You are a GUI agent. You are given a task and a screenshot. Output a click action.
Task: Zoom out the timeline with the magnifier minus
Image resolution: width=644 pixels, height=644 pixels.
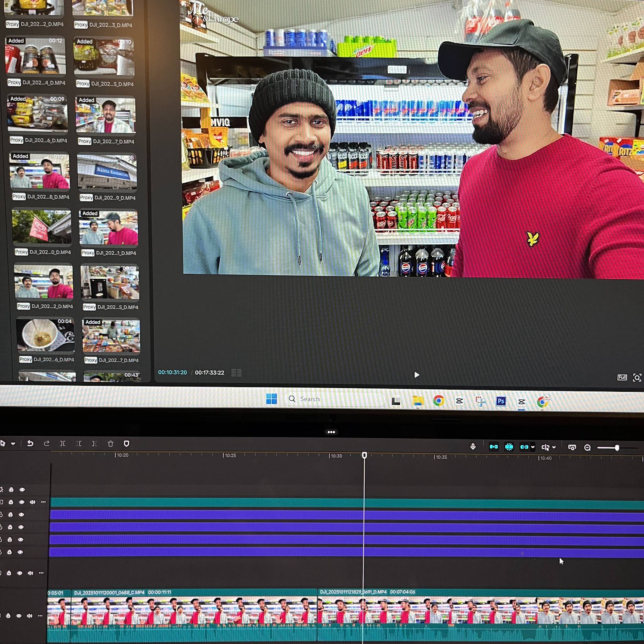587,448
